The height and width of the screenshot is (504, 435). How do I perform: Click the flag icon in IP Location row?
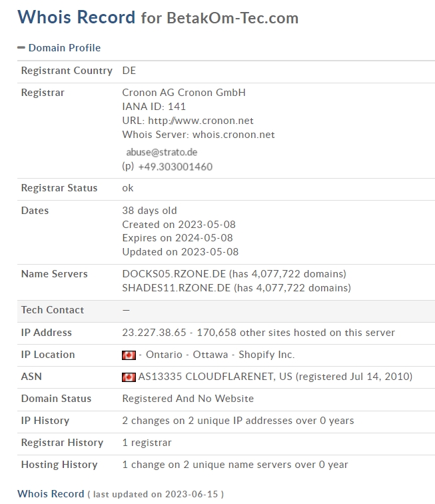(x=129, y=355)
